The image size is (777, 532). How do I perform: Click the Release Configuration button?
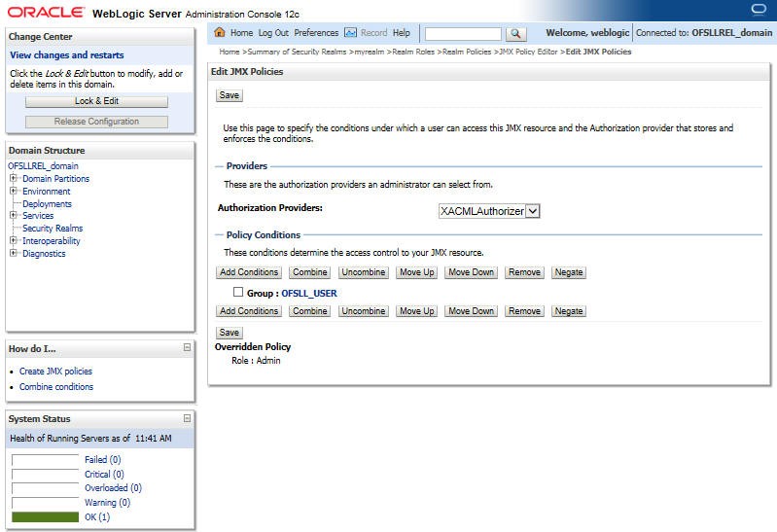point(96,122)
